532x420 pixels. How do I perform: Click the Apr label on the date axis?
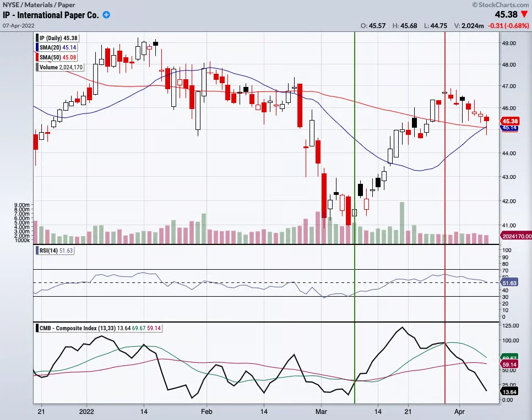pyautogui.click(x=459, y=412)
